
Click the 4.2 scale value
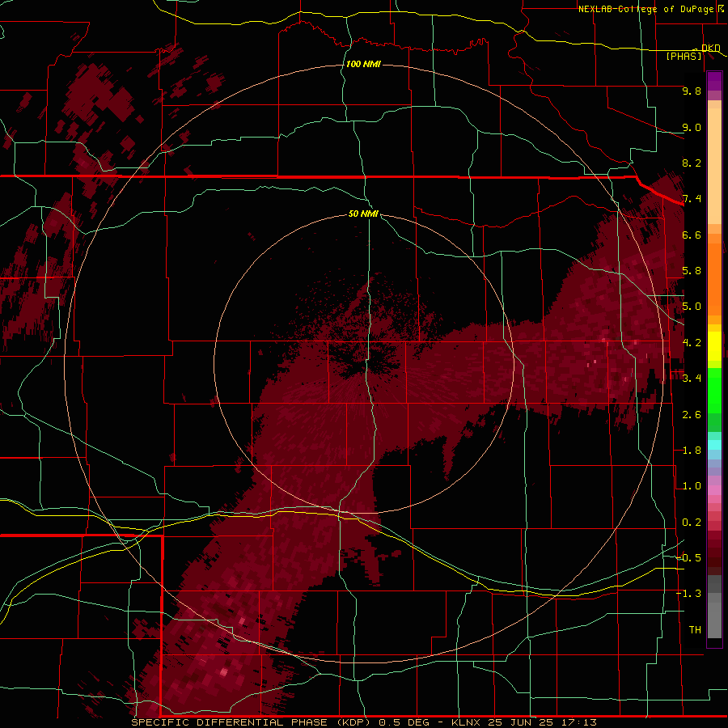pos(692,343)
